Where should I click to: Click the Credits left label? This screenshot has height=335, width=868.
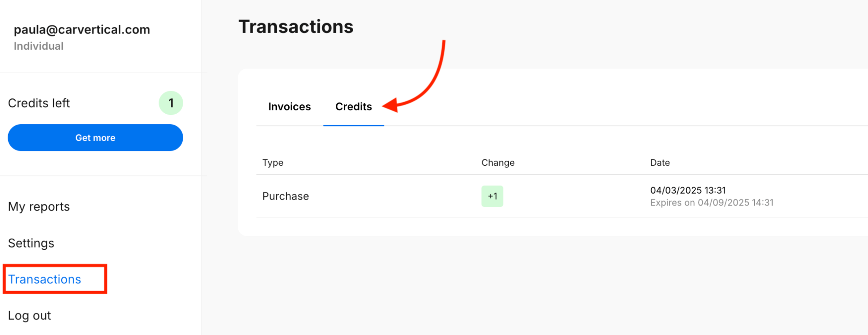point(39,103)
